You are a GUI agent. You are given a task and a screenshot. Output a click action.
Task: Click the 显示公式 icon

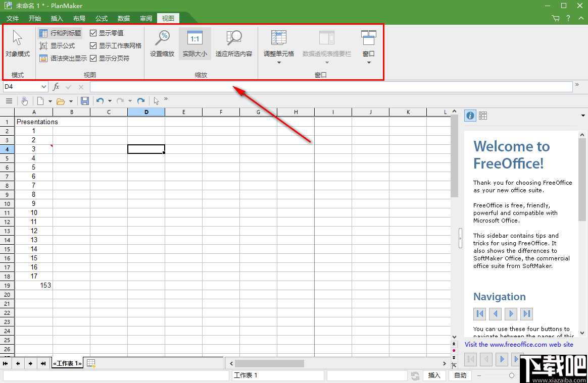tap(43, 45)
